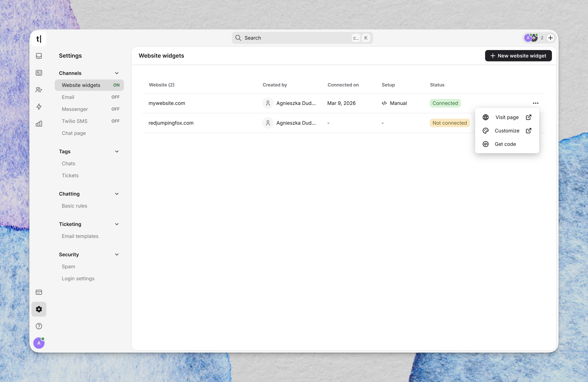Click the Created by column header
588x382 pixels.
275,85
